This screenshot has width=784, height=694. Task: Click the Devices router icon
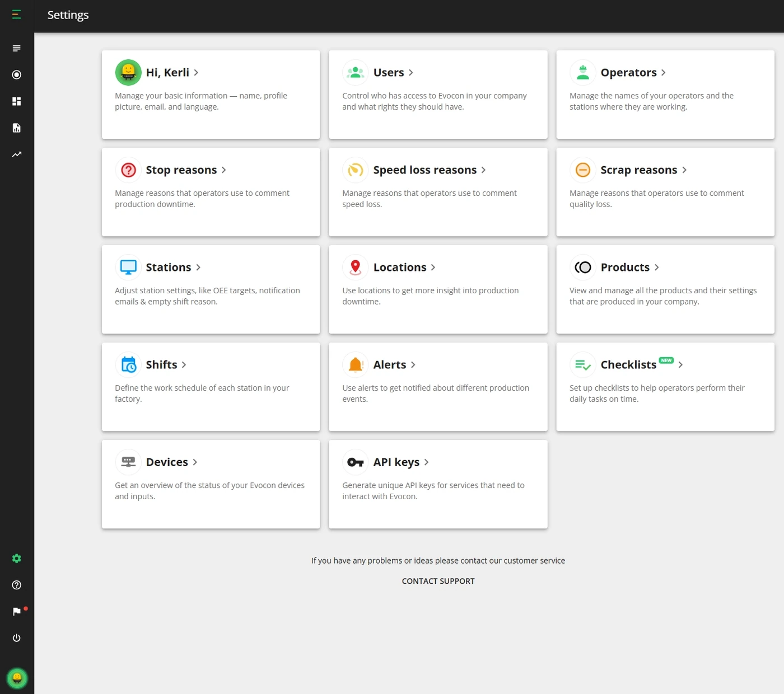coord(128,462)
